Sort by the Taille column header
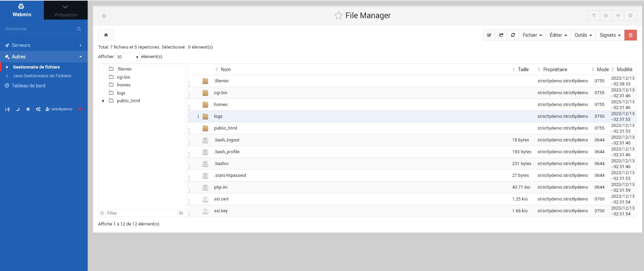This screenshot has height=271, width=644. [x=523, y=70]
